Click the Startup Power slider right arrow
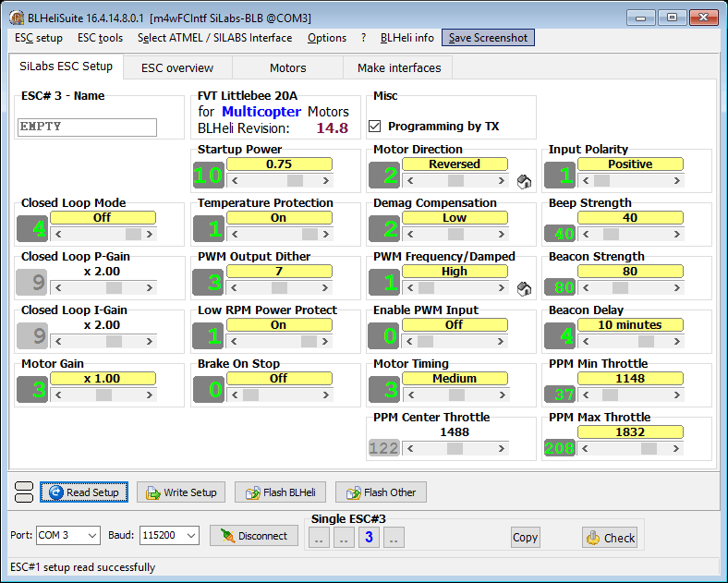This screenshot has width=728, height=583. coord(328,181)
